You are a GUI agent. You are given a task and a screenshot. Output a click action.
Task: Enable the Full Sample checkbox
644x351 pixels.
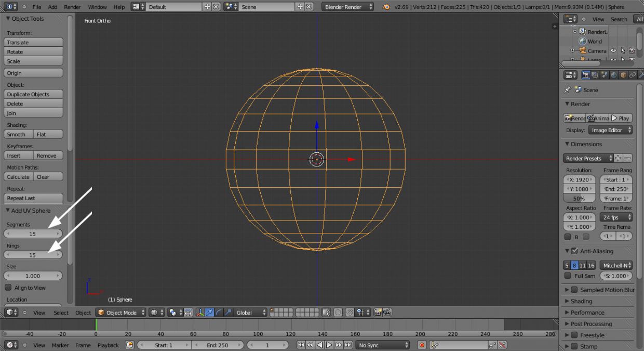[568, 276]
